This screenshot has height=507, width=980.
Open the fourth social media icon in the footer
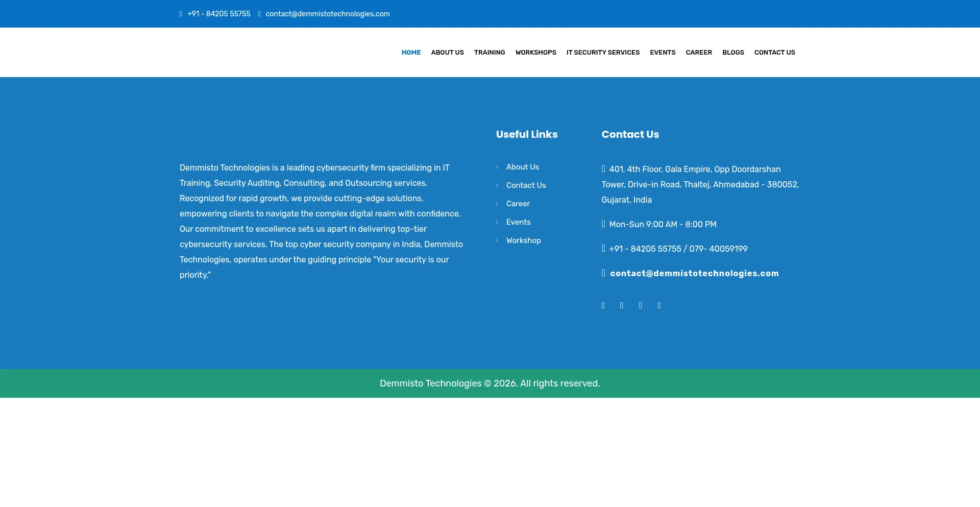[659, 305]
